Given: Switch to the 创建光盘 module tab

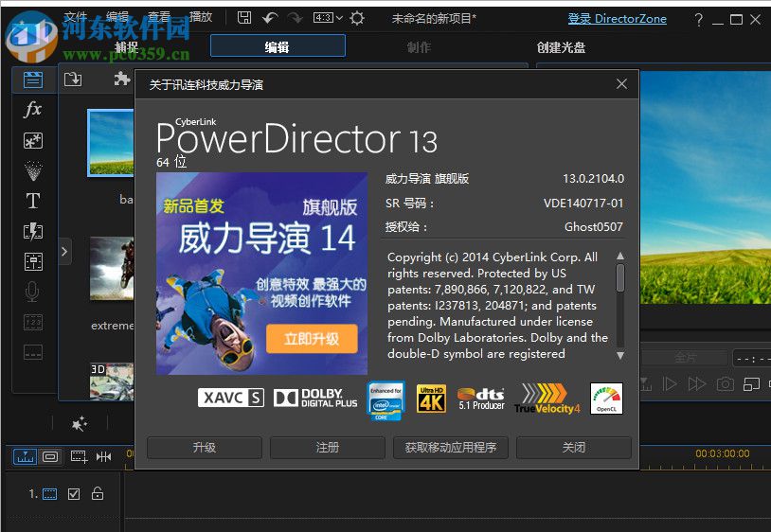Looking at the screenshot, I should point(561,47).
